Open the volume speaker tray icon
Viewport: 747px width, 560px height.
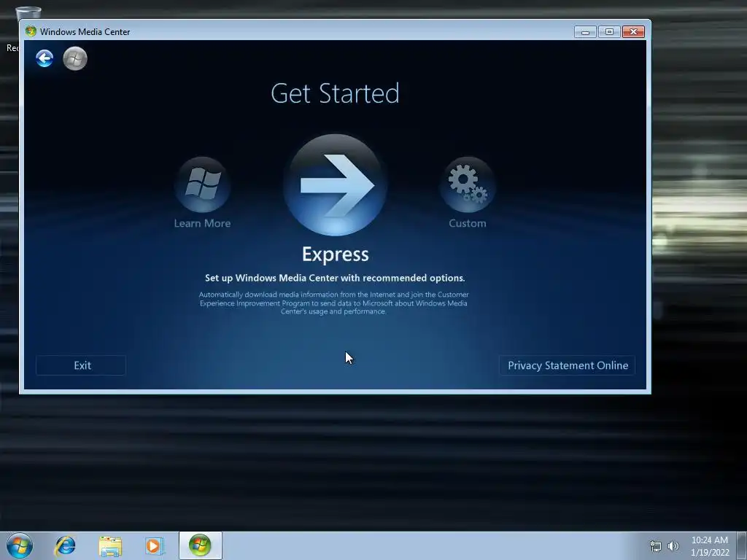(673, 546)
